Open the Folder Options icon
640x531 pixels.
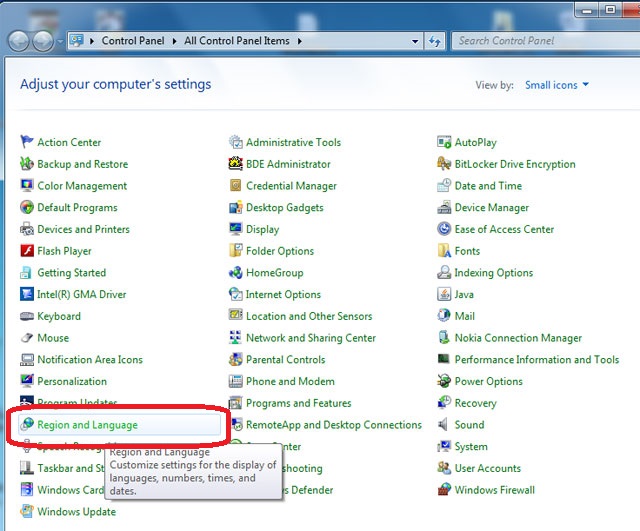[236, 250]
